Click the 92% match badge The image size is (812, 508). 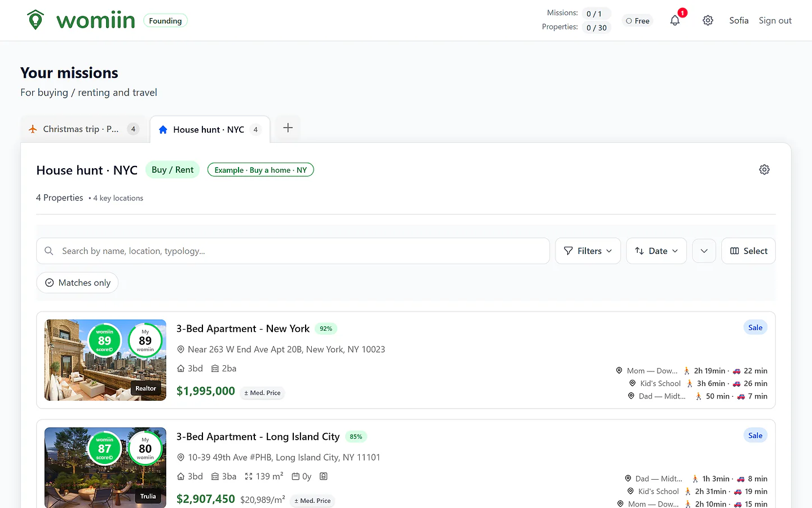[x=326, y=329]
